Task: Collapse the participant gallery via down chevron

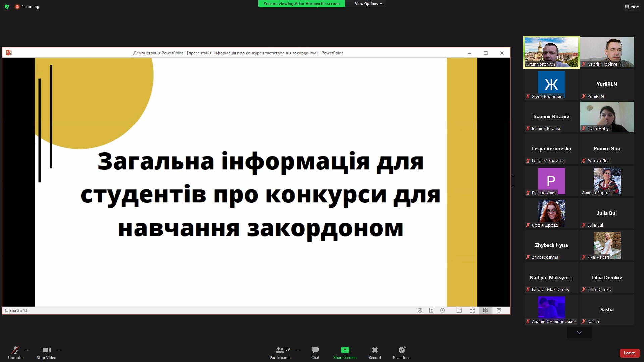Action: click(579, 332)
